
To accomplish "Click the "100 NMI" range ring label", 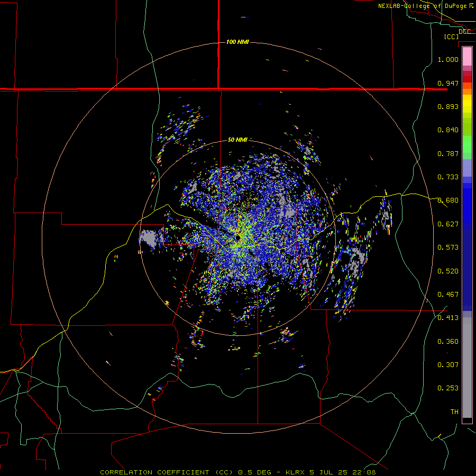I will (x=237, y=42).
